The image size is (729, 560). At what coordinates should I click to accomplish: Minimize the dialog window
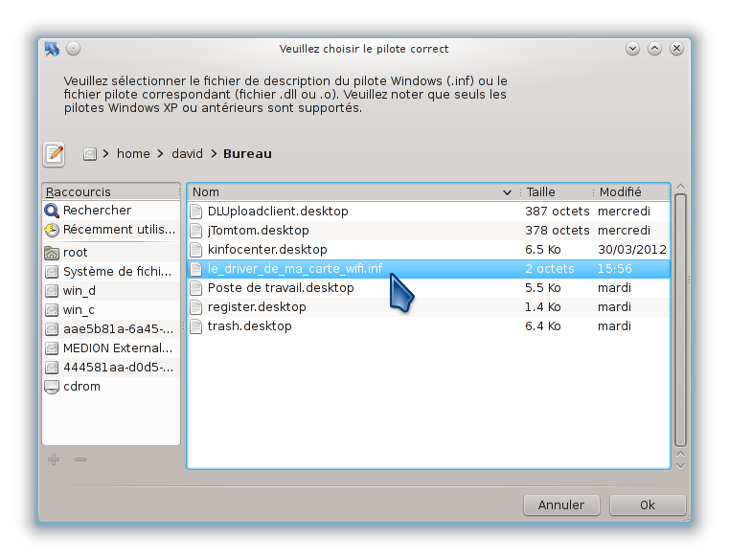pyautogui.click(x=632, y=48)
